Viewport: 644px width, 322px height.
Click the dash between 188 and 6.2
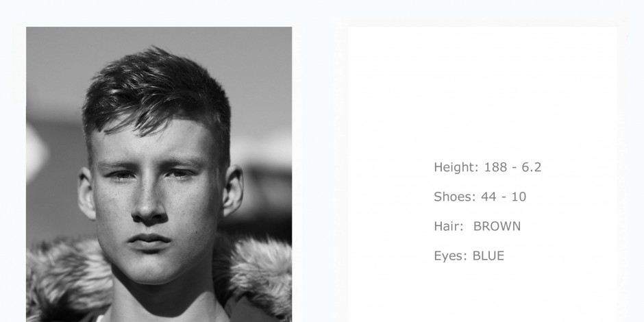pos(515,168)
